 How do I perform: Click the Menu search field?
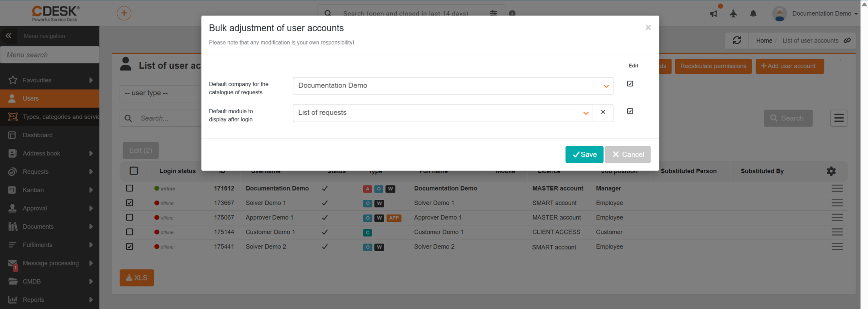pyautogui.click(x=50, y=55)
